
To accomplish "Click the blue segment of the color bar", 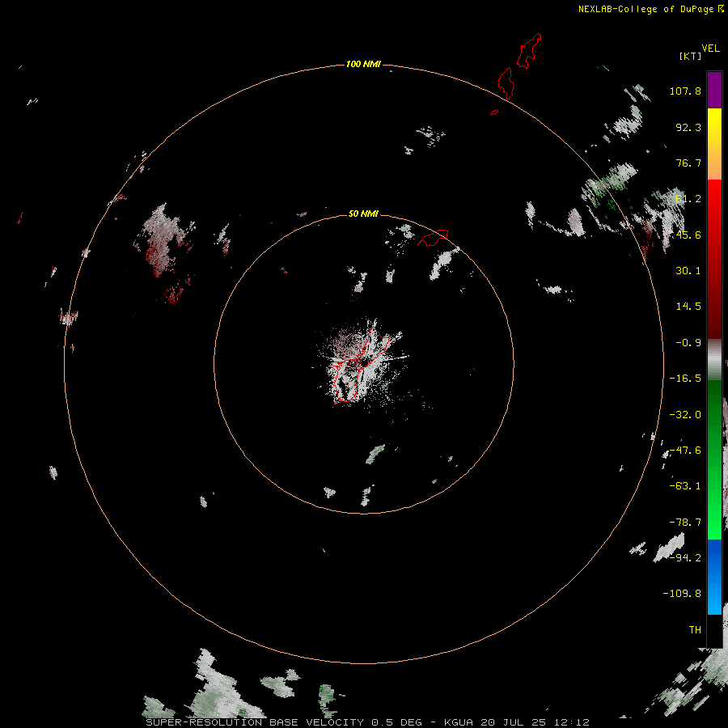I will point(714,577).
